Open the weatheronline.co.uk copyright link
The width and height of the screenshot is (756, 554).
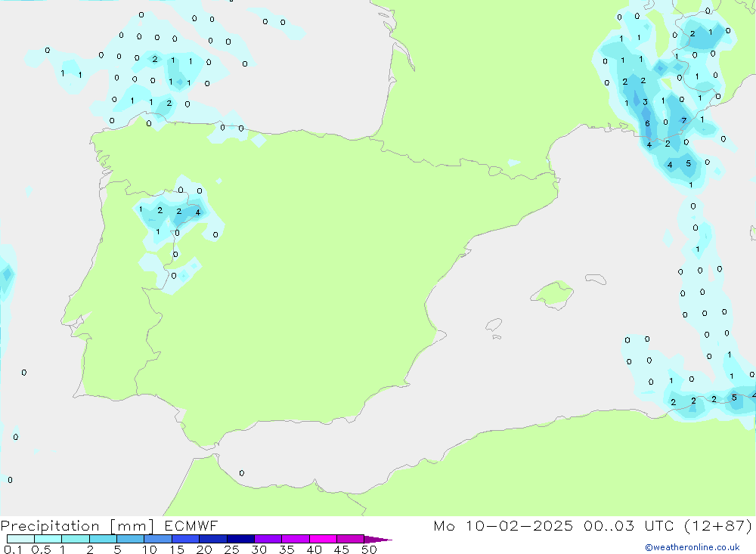(692, 547)
